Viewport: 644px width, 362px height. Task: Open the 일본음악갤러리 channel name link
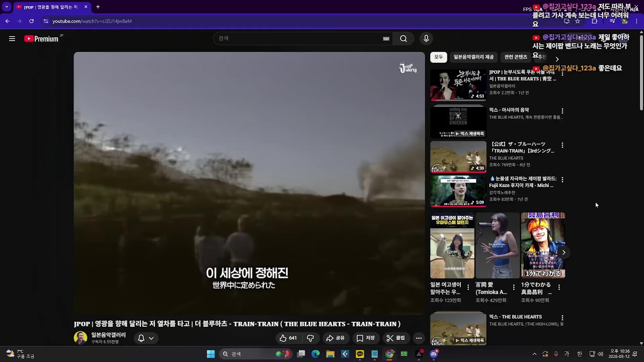click(x=109, y=335)
